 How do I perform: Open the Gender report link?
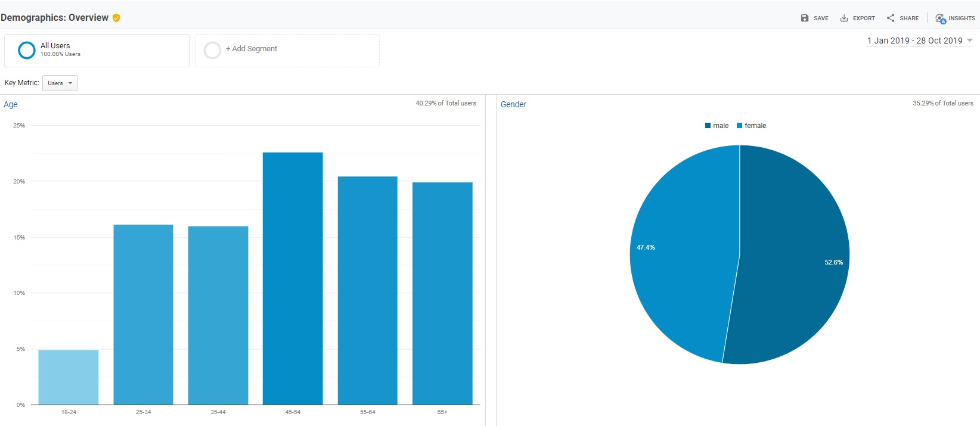pos(513,104)
